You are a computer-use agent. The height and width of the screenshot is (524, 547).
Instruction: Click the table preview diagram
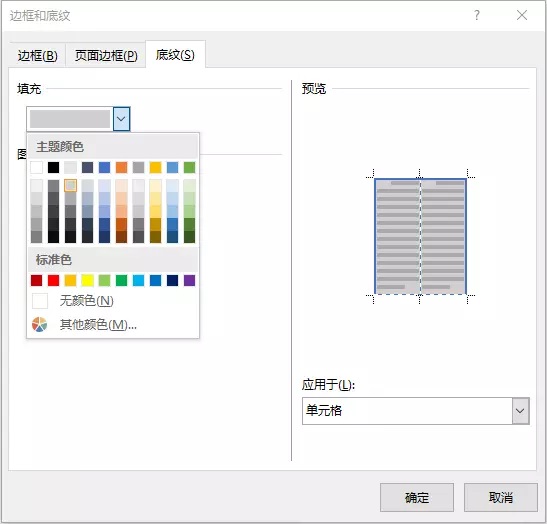click(x=420, y=237)
